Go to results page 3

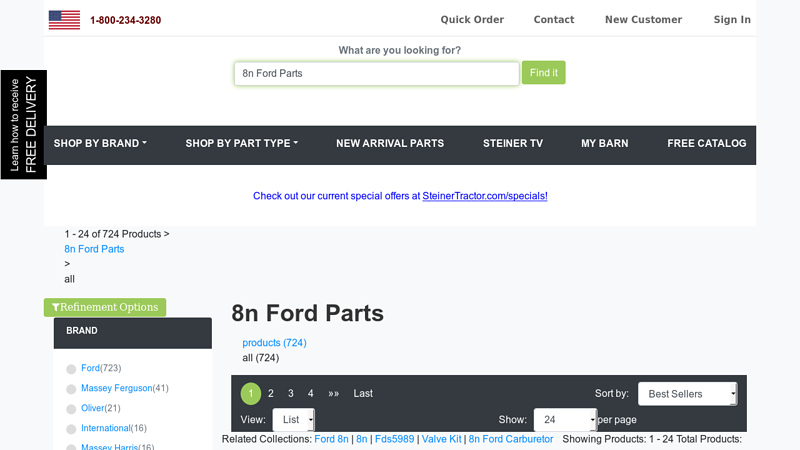pos(291,393)
